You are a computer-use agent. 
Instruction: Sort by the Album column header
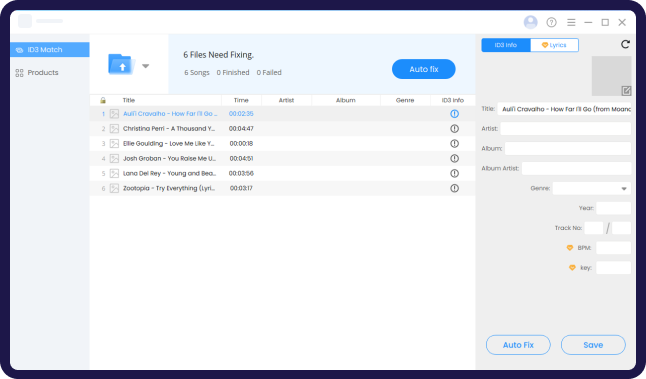pyautogui.click(x=346, y=100)
